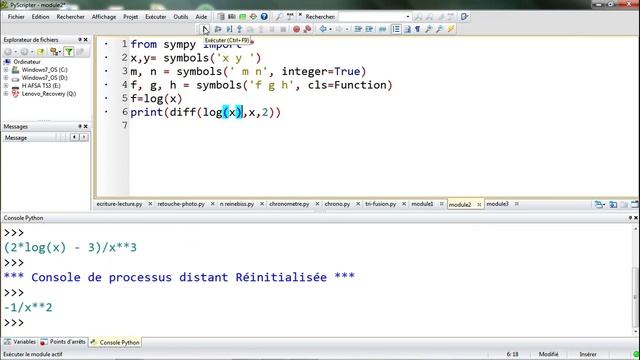Image resolution: width=640 pixels, height=360 pixels.
Task: Click the Exécuter run arrow icon
Action: [x=205, y=29]
